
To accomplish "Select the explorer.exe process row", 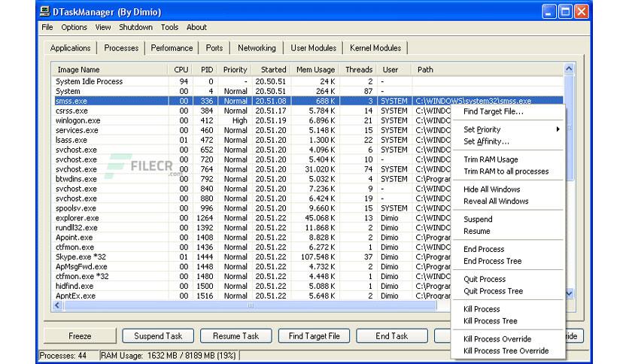I will [253, 218].
